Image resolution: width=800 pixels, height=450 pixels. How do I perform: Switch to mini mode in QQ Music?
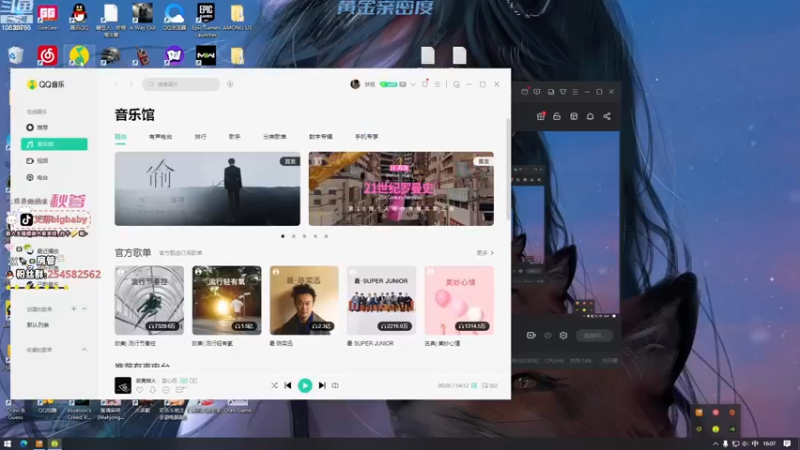[456, 84]
